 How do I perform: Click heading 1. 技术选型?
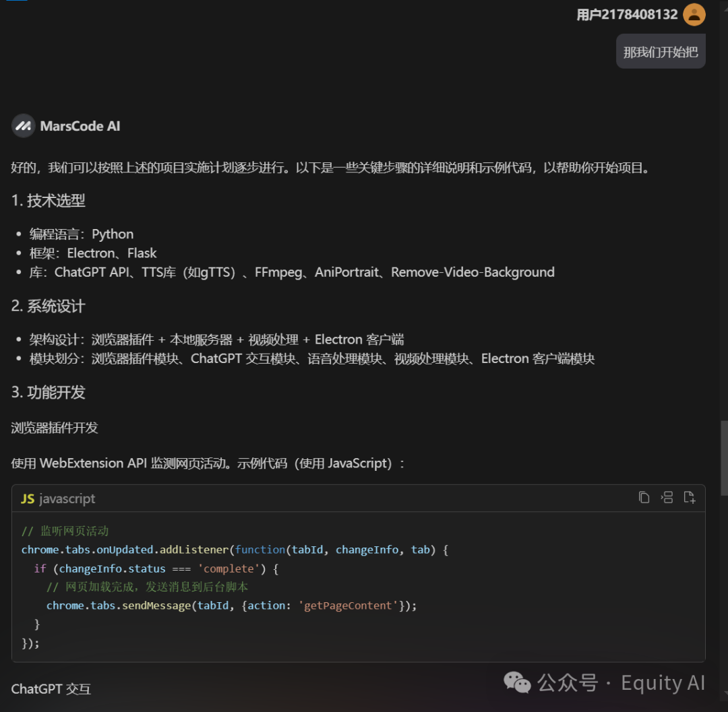pos(49,200)
